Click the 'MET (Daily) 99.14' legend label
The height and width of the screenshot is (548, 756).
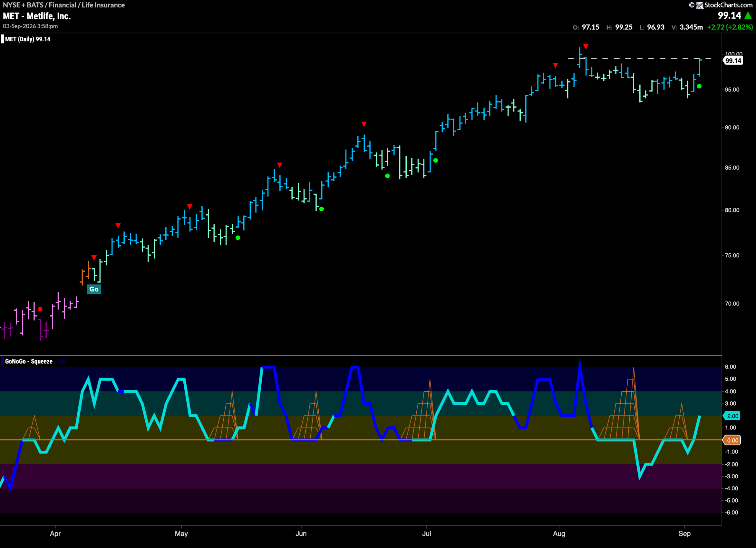28,39
